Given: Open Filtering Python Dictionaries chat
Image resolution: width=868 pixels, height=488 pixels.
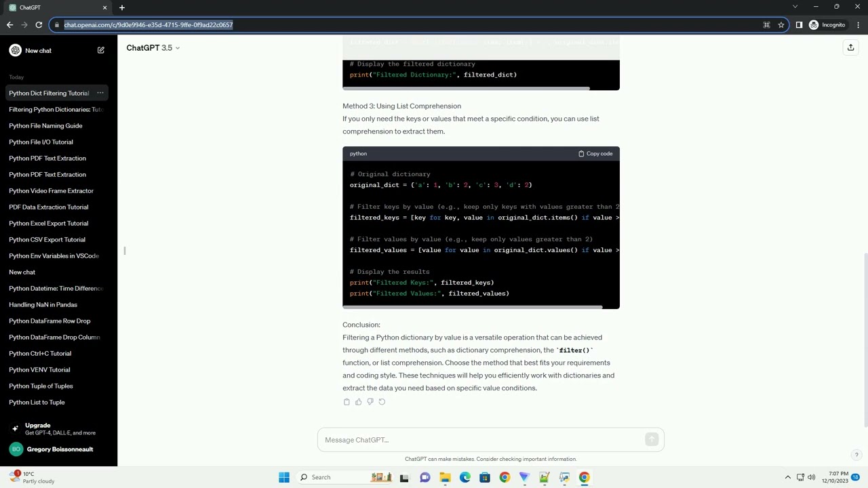Looking at the screenshot, I should click(57, 109).
